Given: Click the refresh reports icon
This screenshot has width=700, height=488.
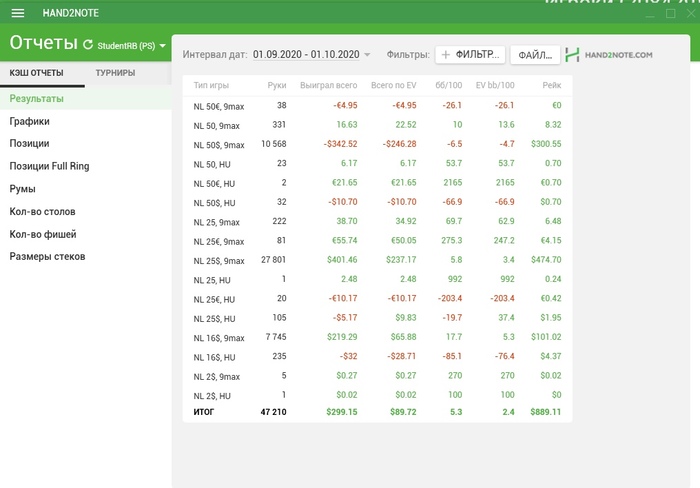Looking at the screenshot, I should tap(88, 45).
